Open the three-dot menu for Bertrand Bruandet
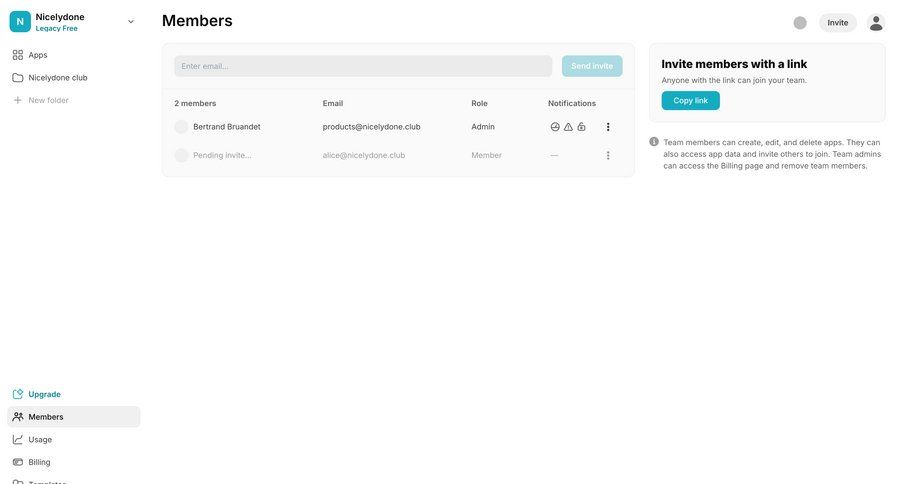Screen dimensions: 900x484 608,127
